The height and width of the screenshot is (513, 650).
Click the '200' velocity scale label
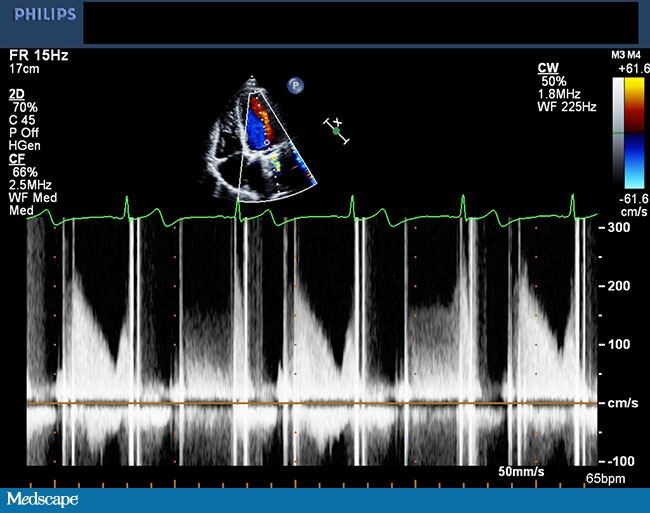[x=618, y=286]
